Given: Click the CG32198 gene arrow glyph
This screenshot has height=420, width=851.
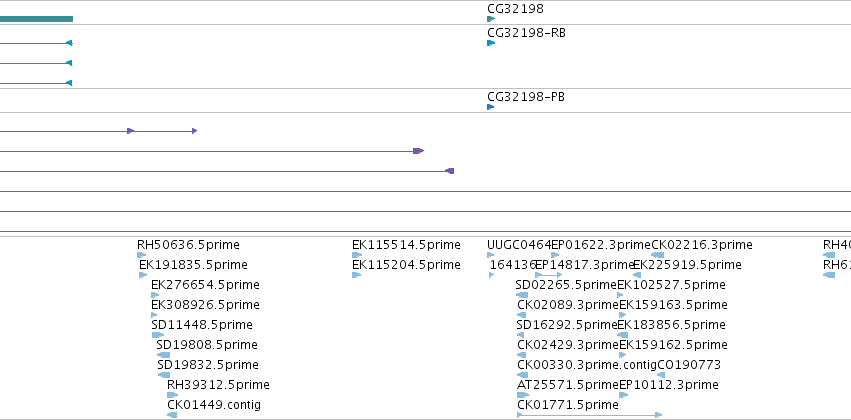Looking at the screenshot, I should tap(491, 19).
